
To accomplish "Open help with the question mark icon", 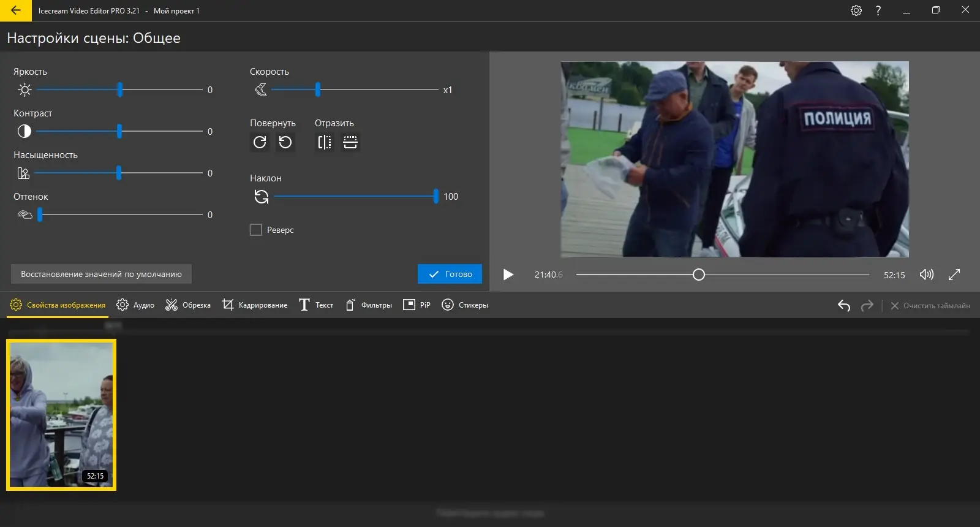I will click(878, 10).
